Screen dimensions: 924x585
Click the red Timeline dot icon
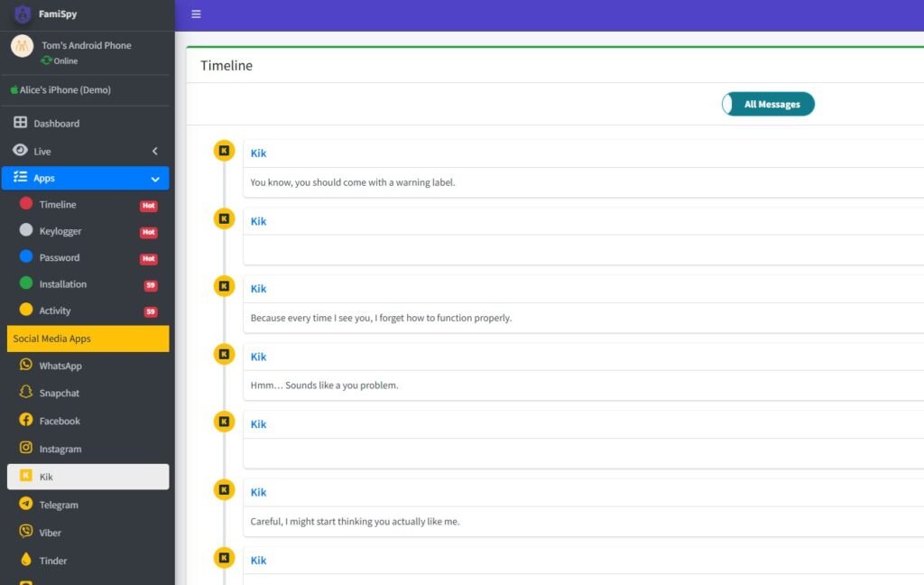(x=26, y=203)
